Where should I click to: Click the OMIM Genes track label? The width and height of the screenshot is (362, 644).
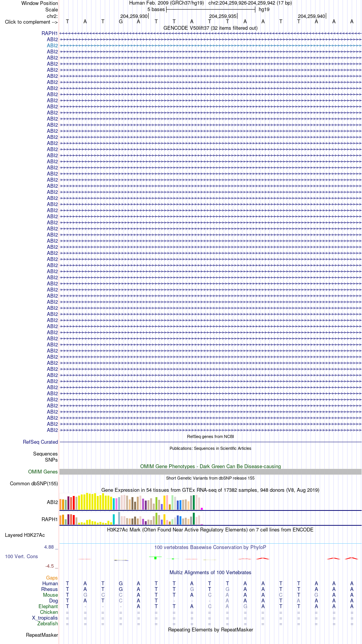point(43,472)
